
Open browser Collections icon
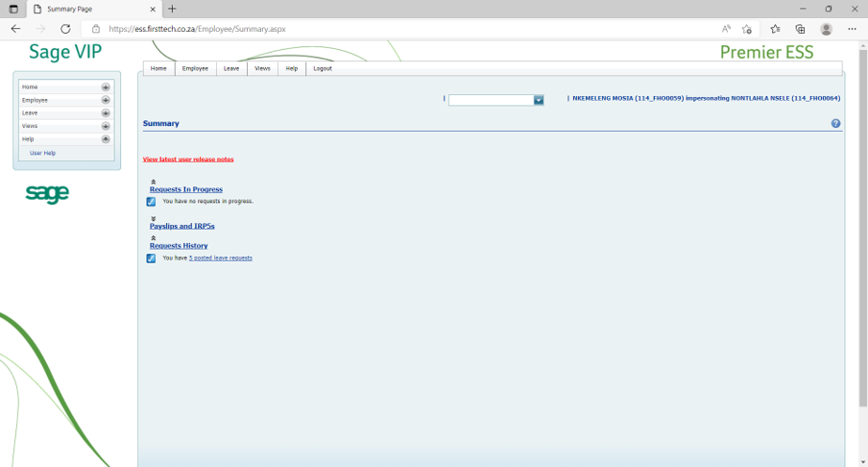tap(800, 29)
